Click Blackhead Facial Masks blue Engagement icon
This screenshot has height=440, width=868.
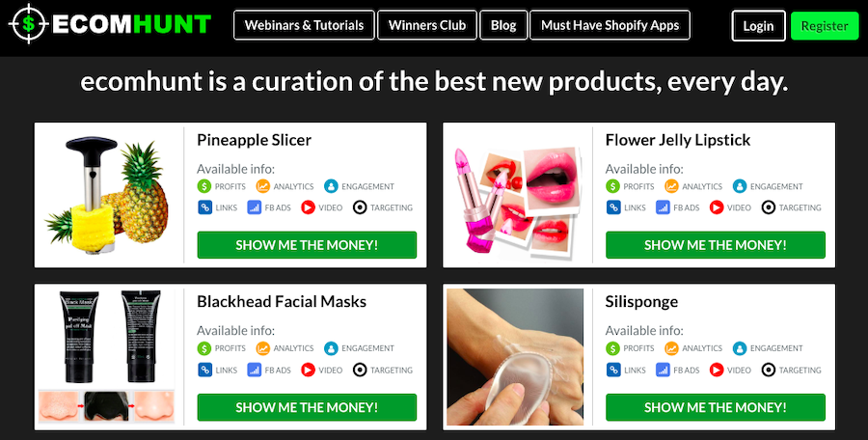pyautogui.click(x=331, y=348)
